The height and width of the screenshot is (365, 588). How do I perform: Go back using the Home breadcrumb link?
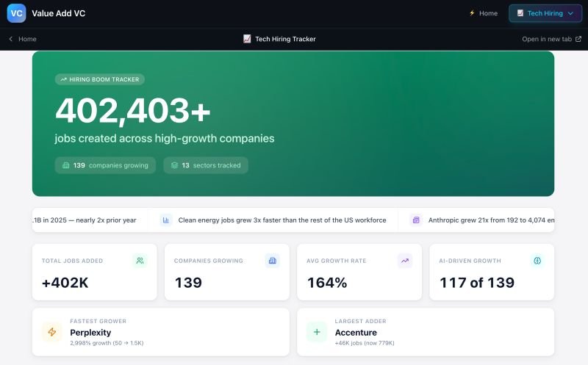23,39
